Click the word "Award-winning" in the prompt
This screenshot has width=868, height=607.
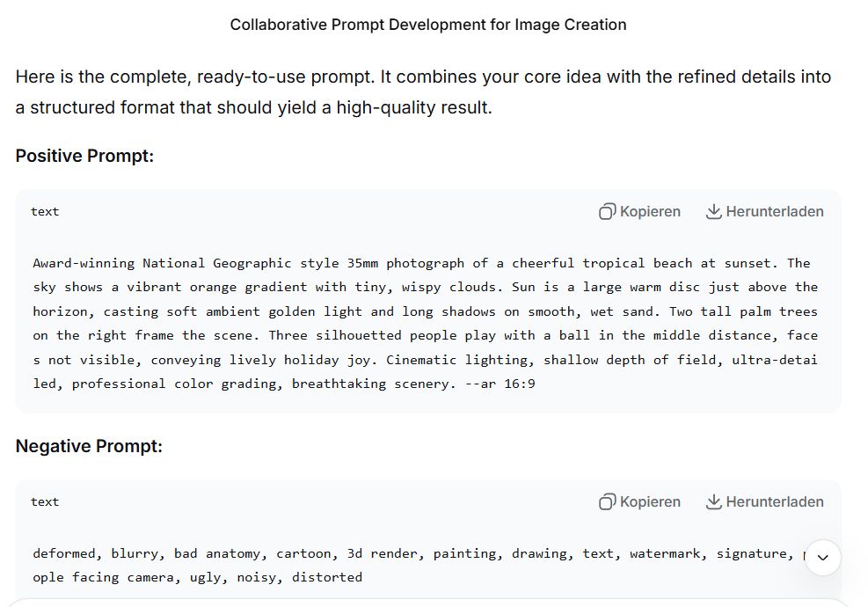tap(84, 263)
